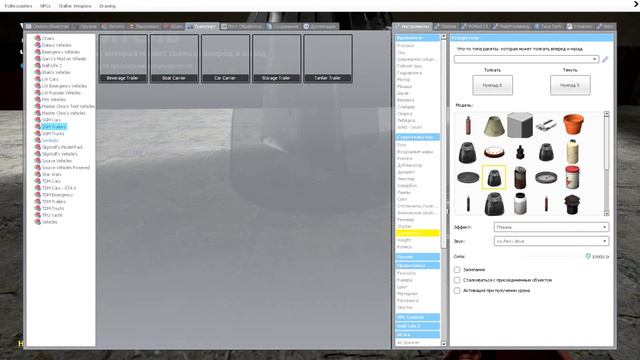Click the tool list scrollbar down arrow
The height and width of the screenshot is (360, 640).
(444, 344)
